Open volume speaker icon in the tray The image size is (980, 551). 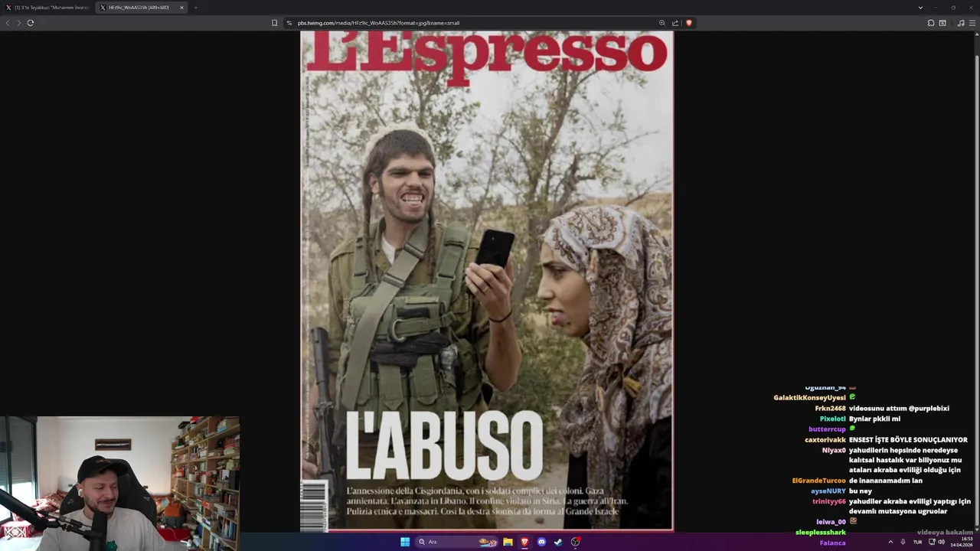pyautogui.click(x=942, y=542)
